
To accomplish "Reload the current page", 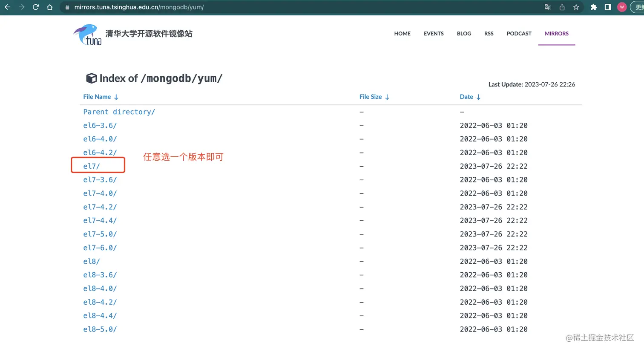I will (36, 7).
